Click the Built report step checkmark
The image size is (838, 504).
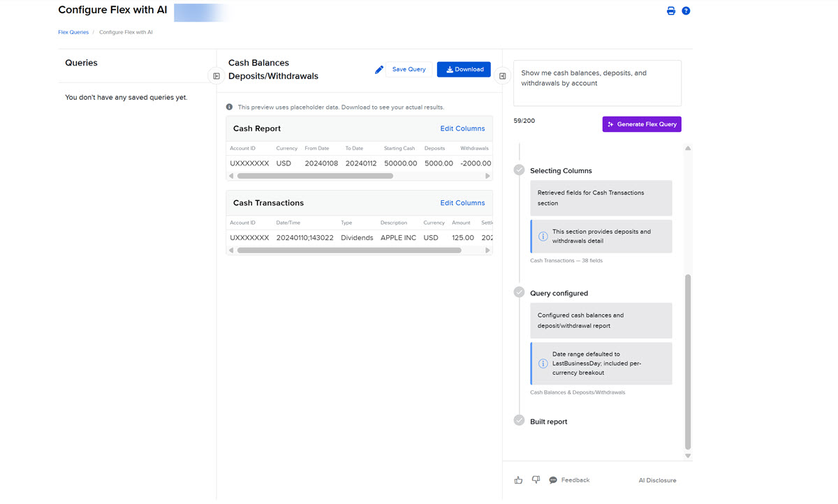click(x=519, y=420)
